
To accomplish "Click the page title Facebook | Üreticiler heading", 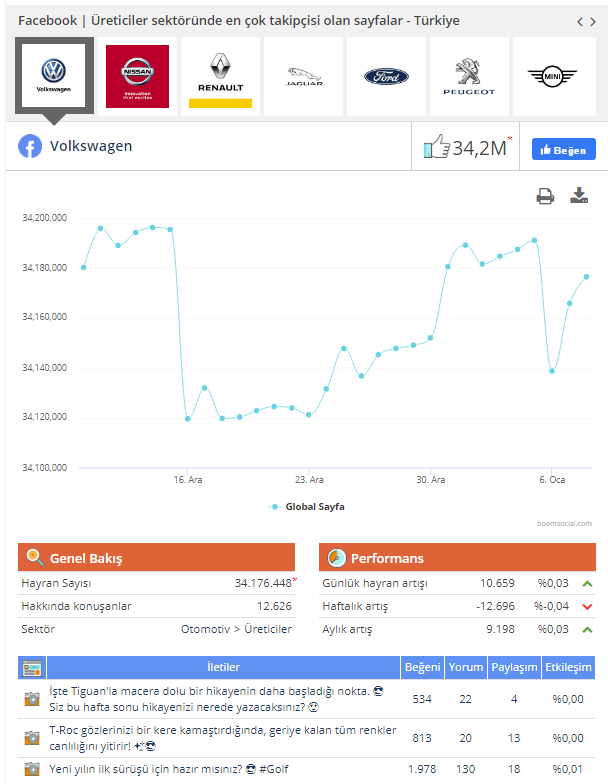I will pyautogui.click(x=239, y=20).
